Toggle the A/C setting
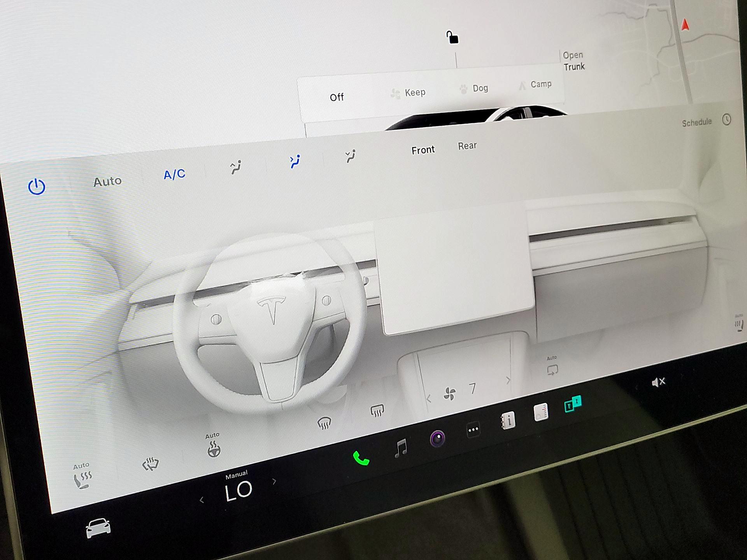The height and width of the screenshot is (560, 747). [x=174, y=174]
